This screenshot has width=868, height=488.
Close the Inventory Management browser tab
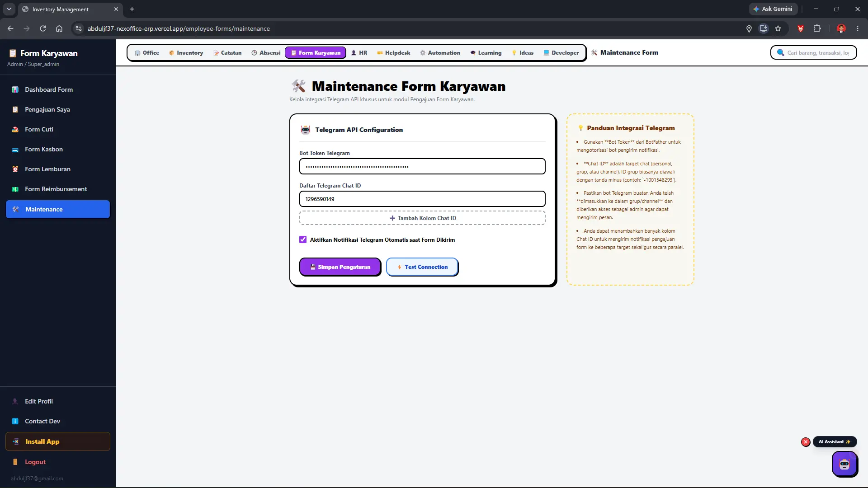[116, 9]
